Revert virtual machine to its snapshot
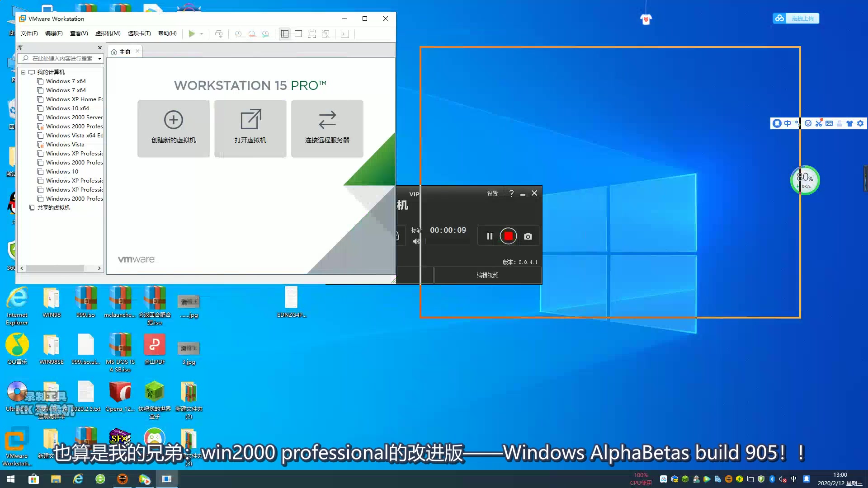Screen dimensions: 868x488 click(251, 33)
